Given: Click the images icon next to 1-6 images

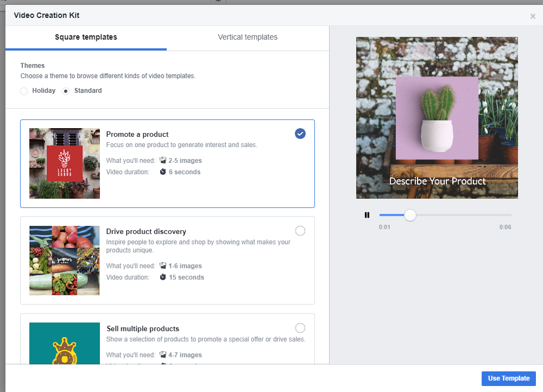Looking at the screenshot, I should [163, 266].
